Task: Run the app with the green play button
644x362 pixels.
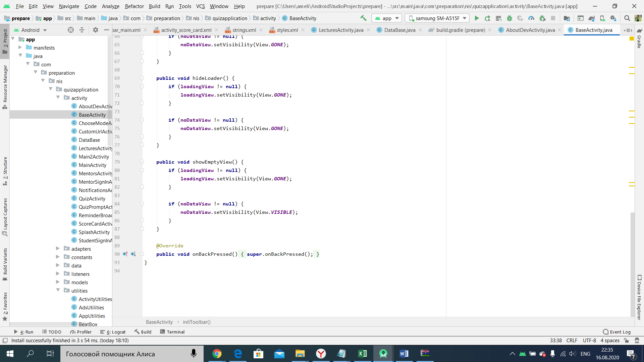Action: (477, 18)
